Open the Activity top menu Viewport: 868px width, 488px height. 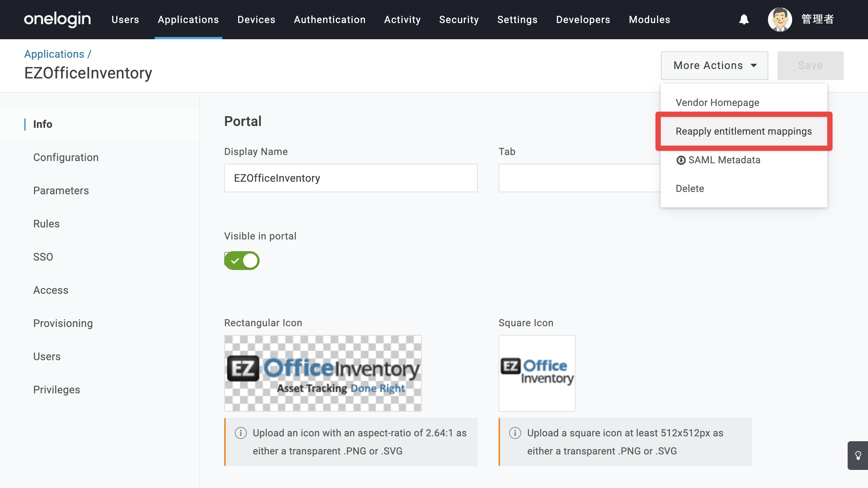pos(402,20)
